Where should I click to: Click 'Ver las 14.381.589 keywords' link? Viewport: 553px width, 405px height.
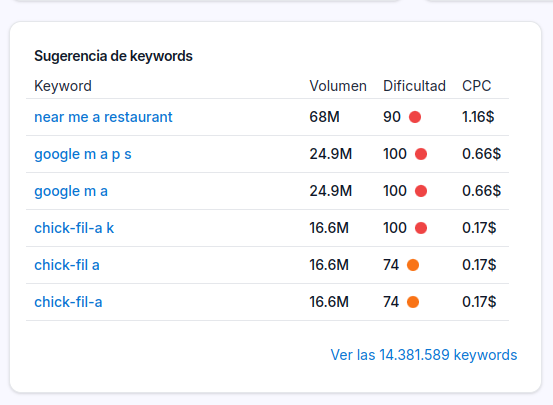tap(424, 355)
